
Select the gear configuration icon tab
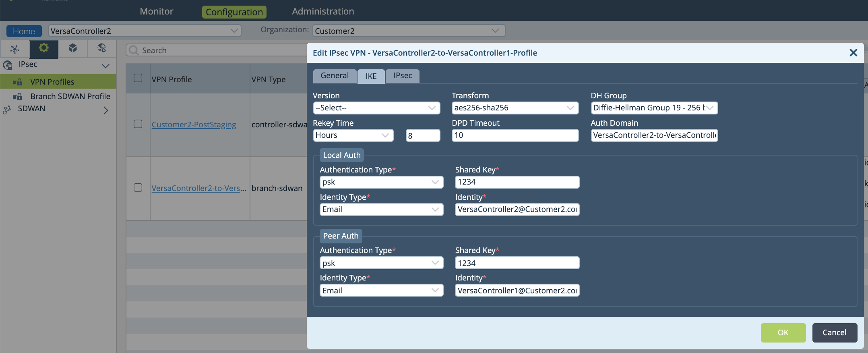point(43,49)
